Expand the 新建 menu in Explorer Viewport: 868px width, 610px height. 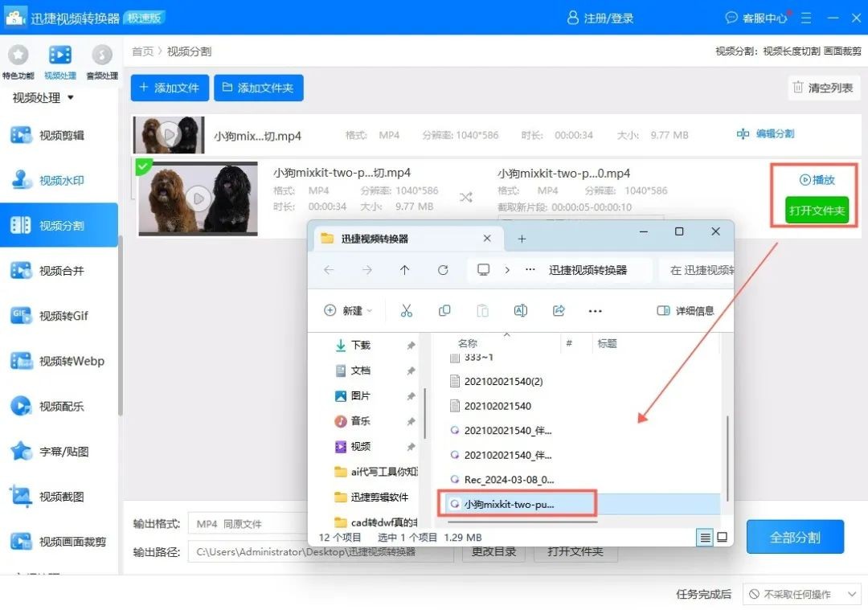click(348, 311)
